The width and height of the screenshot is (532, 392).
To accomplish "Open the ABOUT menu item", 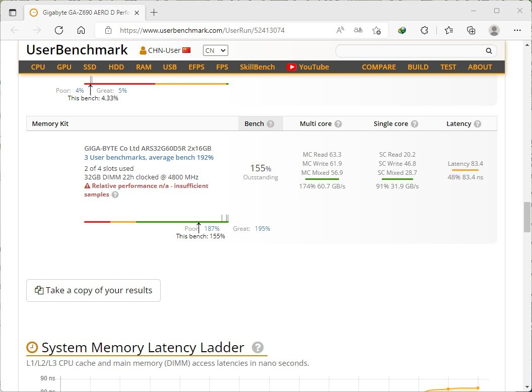I will (x=480, y=67).
